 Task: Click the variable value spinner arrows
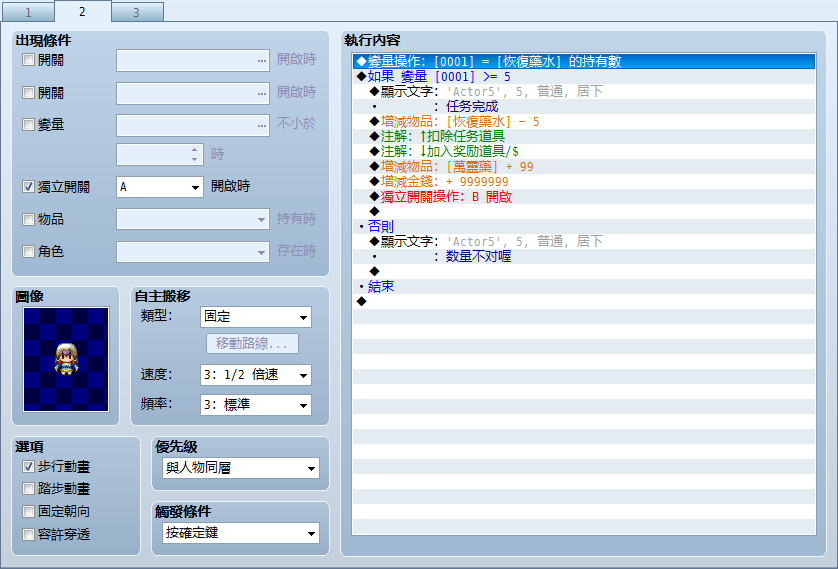195,154
